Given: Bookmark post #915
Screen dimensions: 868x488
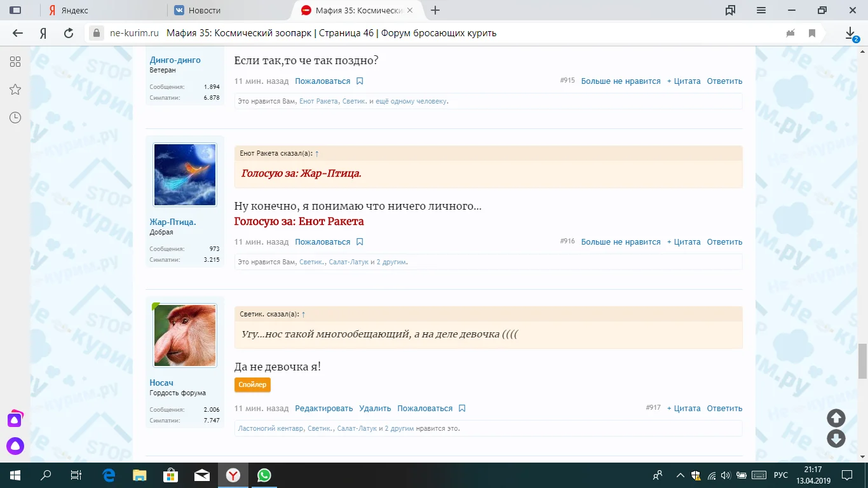Looking at the screenshot, I should [x=360, y=81].
